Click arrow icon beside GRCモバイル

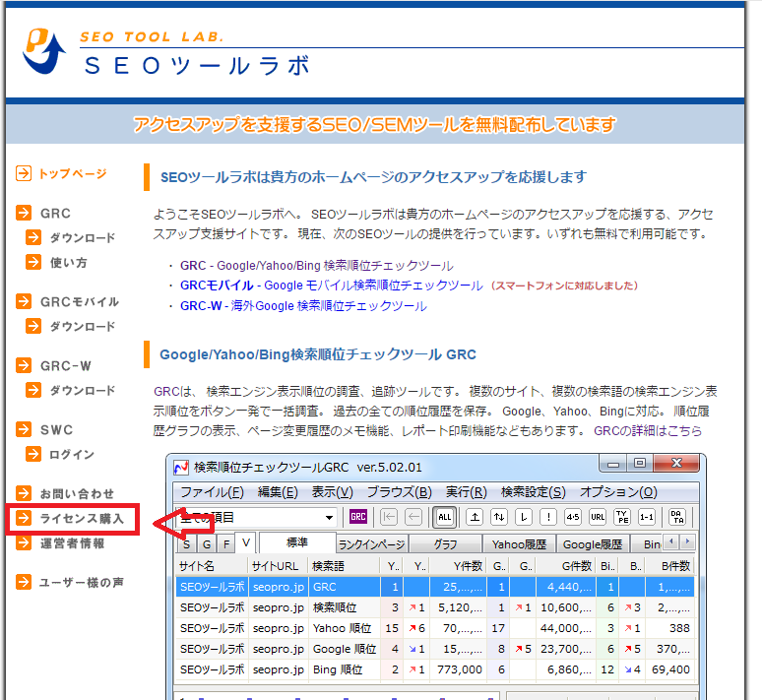24,301
